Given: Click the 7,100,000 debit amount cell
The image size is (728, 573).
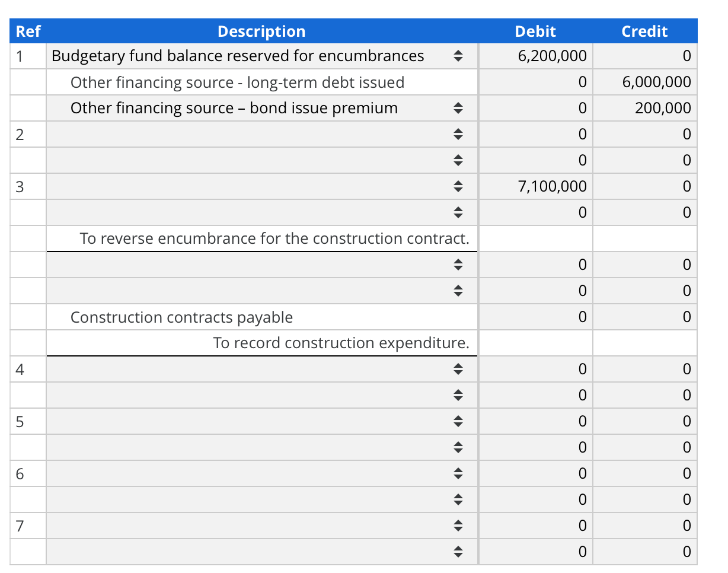Looking at the screenshot, I should 535,186.
